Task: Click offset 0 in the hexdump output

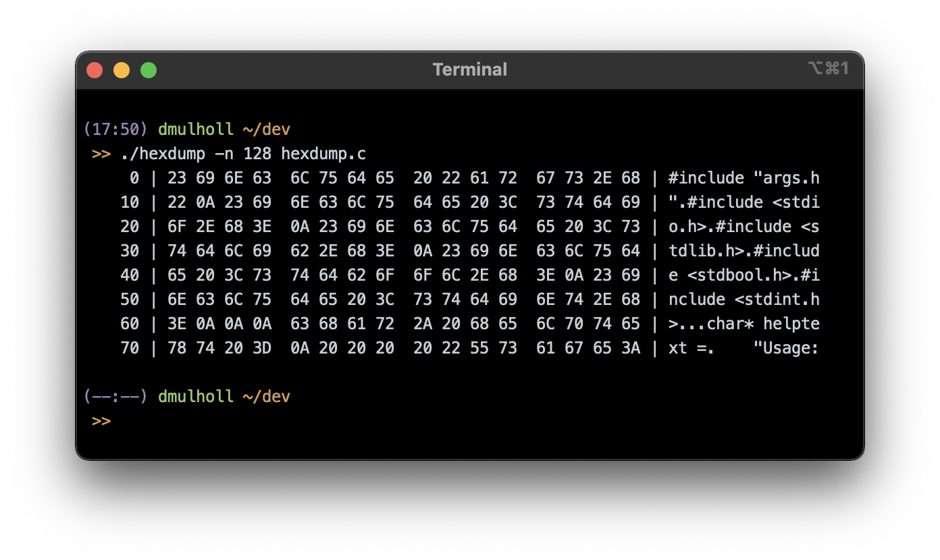Action: click(x=134, y=178)
